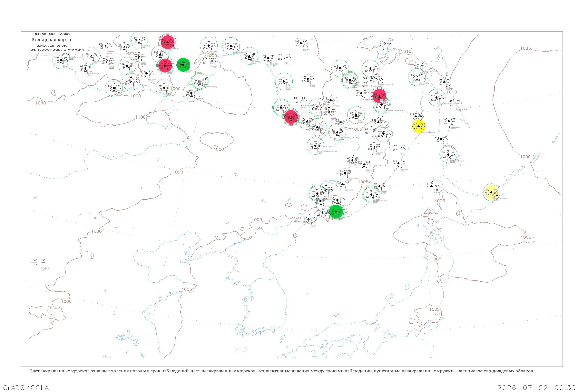Viewport: 588px width, 392px height.
Task: Select the station name "Дальнереченск"
Action: tap(353, 179)
